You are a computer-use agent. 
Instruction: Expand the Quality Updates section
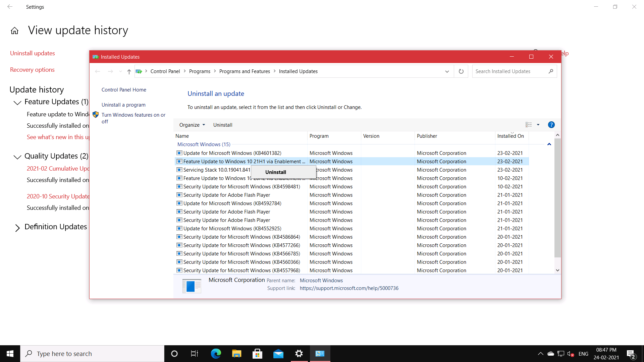pyautogui.click(x=17, y=156)
